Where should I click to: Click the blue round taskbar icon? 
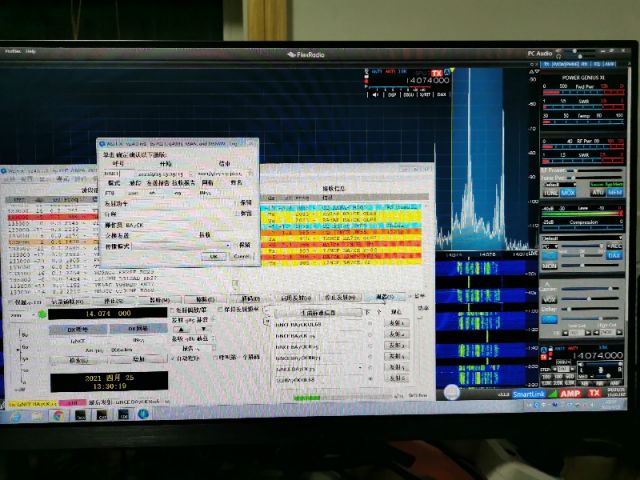tap(143, 414)
